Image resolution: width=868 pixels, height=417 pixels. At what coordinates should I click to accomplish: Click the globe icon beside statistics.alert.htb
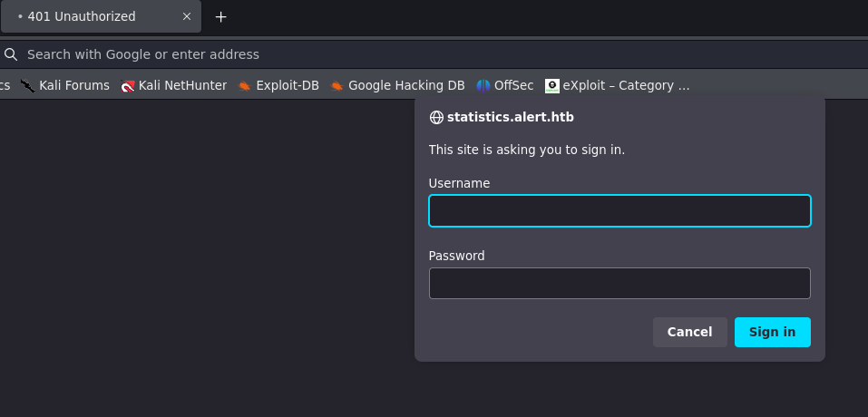(x=436, y=118)
